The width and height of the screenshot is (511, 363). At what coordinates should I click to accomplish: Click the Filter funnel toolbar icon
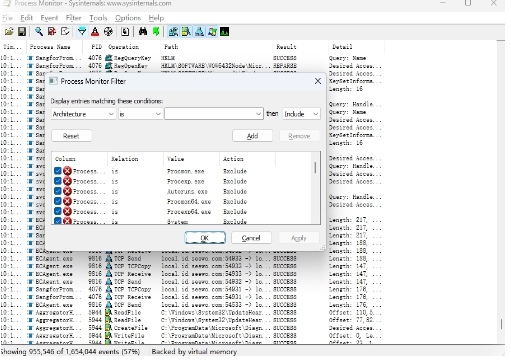click(x=82, y=32)
